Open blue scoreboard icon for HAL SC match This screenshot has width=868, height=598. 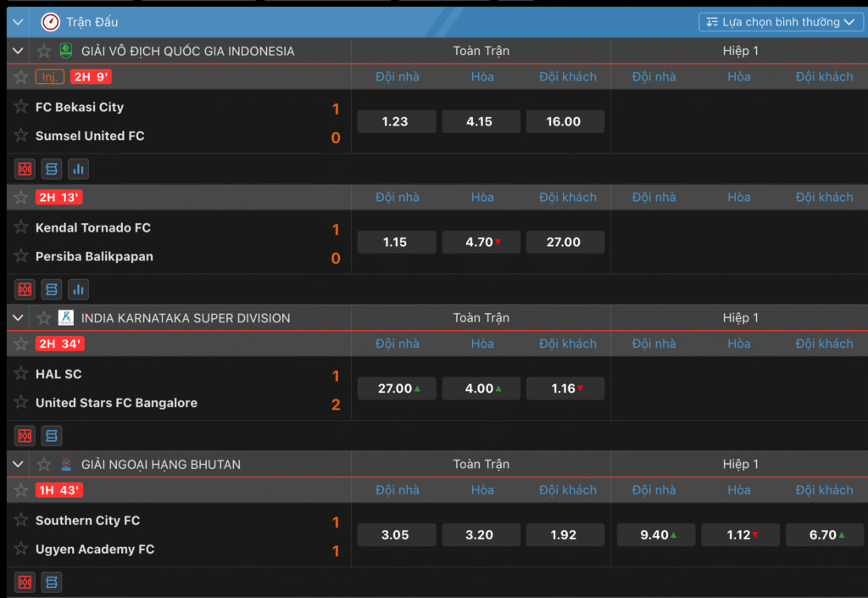click(x=52, y=436)
